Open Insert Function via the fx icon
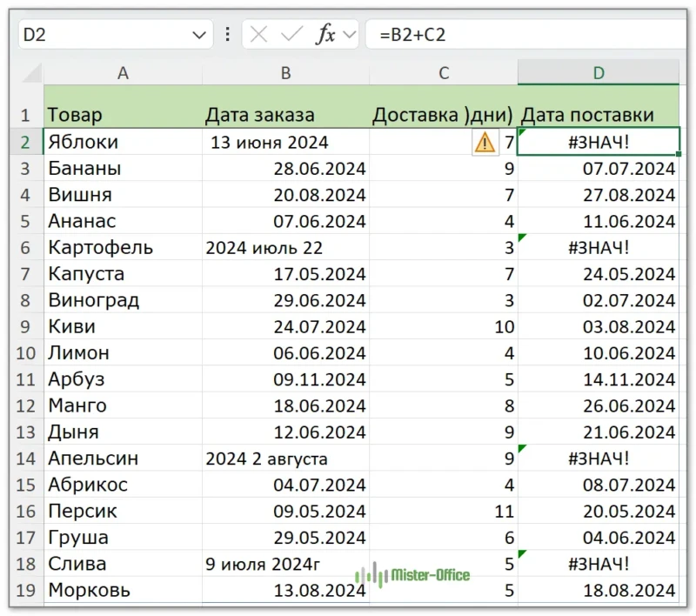The image size is (696, 616). 325,35
